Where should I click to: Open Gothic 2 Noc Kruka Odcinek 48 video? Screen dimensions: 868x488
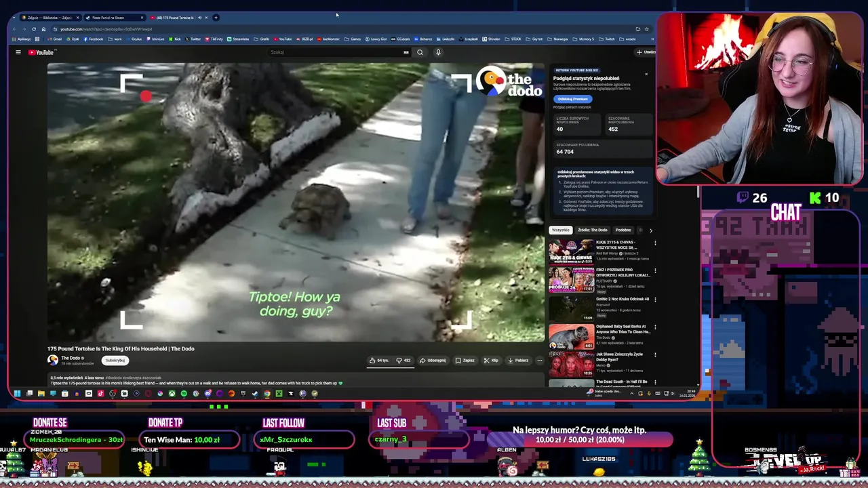point(572,308)
